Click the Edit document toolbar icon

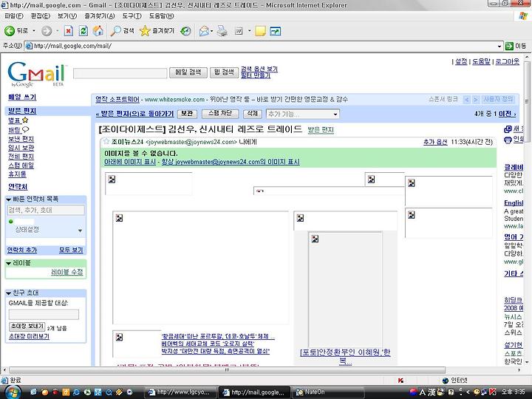coord(239,31)
